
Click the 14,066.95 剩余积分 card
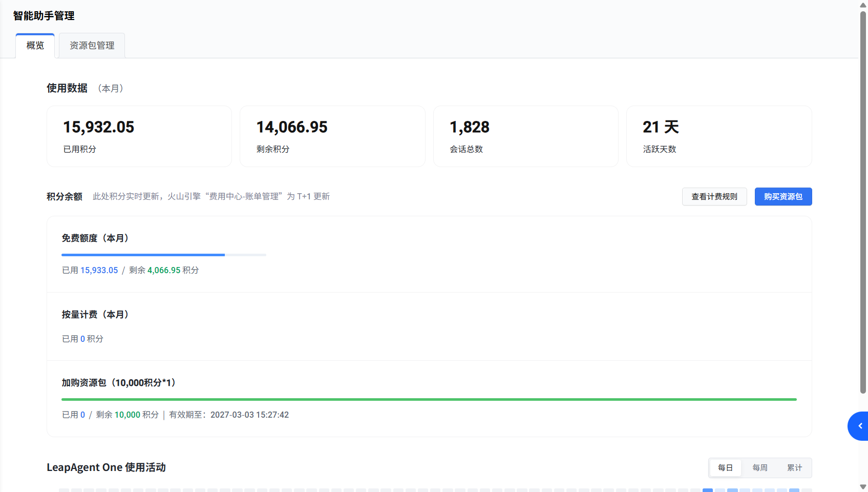click(332, 136)
